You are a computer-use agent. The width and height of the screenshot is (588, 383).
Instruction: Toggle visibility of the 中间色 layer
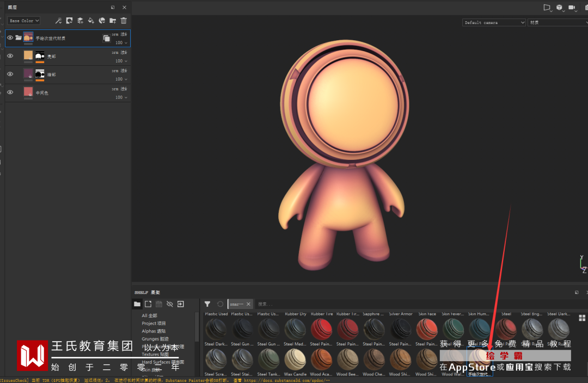(10, 92)
